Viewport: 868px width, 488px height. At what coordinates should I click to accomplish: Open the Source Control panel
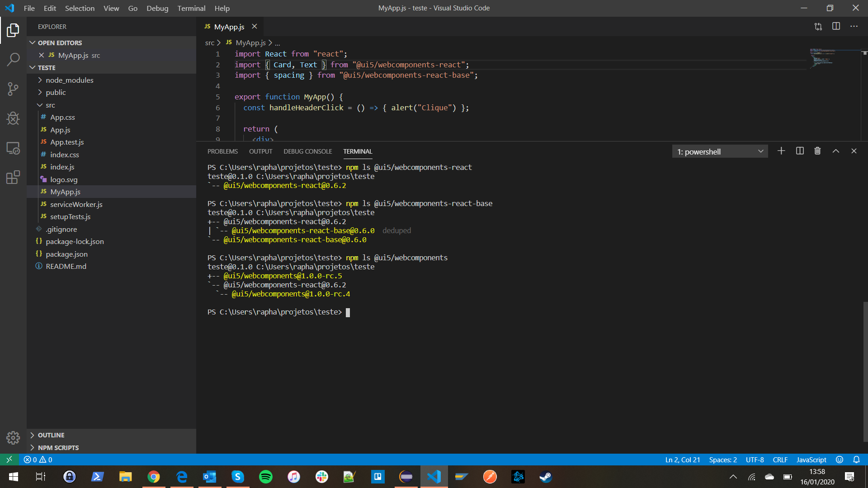point(13,89)
